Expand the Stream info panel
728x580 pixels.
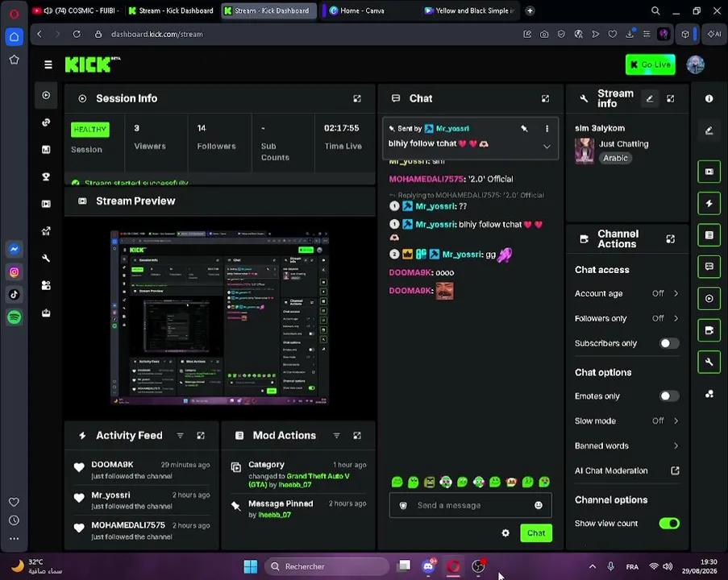click(671, 98)
